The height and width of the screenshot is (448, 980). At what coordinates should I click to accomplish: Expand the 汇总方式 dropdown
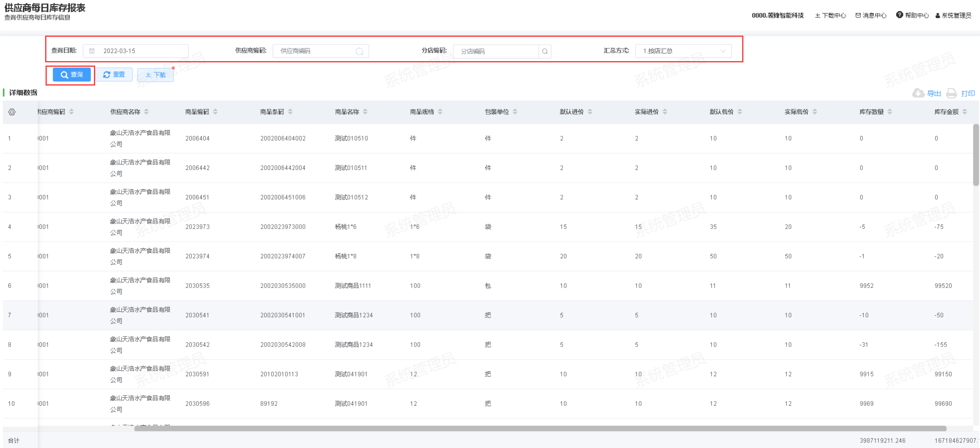pos(683,51)
